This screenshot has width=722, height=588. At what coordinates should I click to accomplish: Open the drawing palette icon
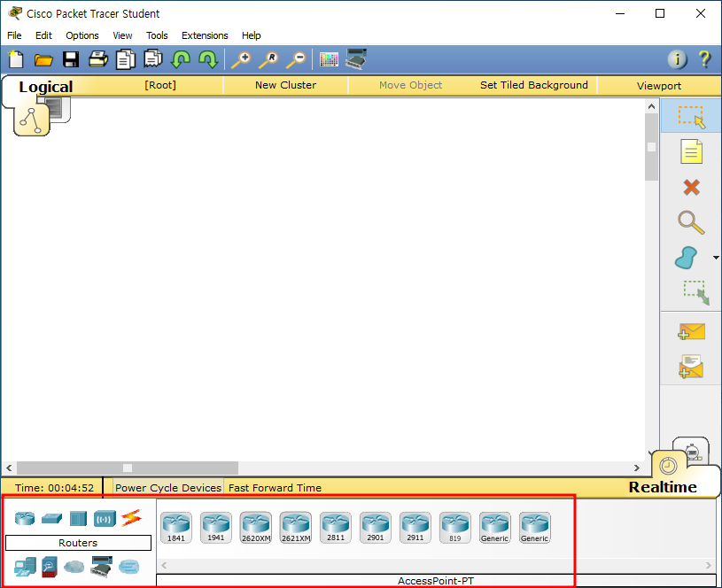click(329, 59)
